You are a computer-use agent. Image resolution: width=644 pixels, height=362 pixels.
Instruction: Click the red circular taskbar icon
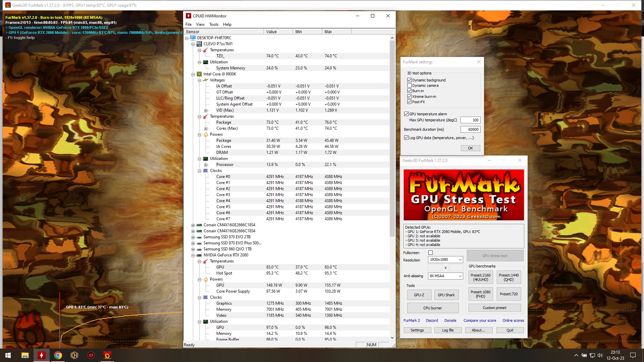[x=91, y=355]
